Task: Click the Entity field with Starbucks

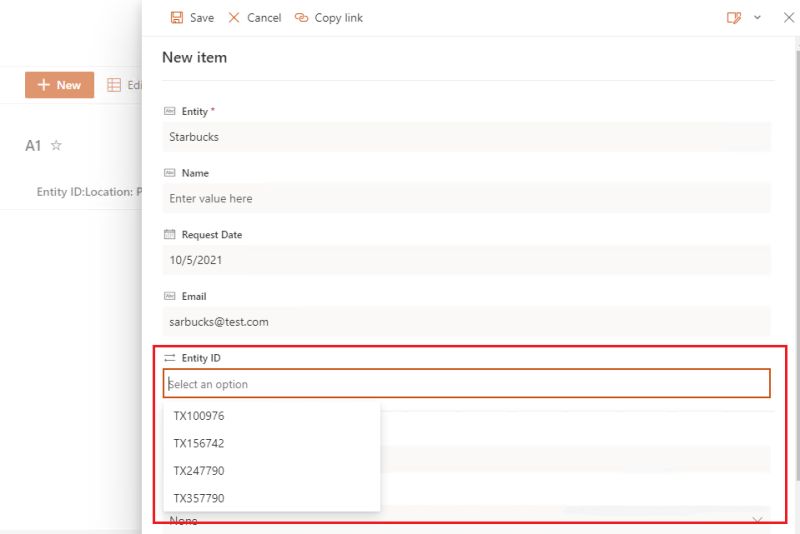Action: click(466, 137)
